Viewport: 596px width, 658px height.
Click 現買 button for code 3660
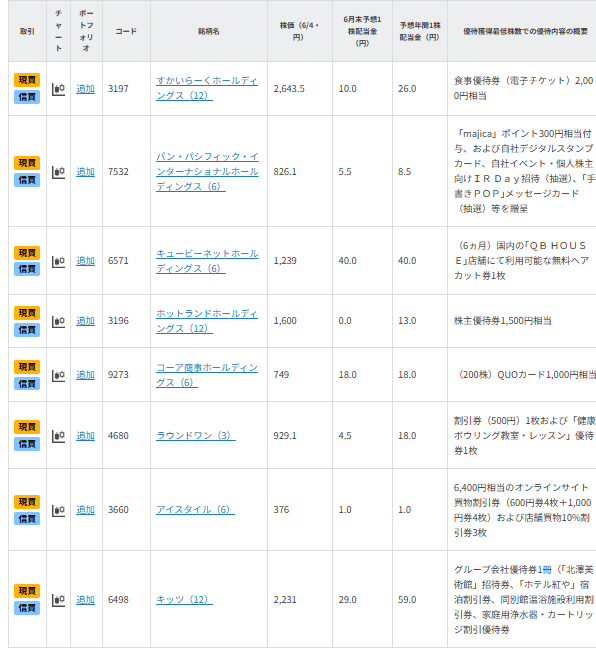(x=27, y=502)
